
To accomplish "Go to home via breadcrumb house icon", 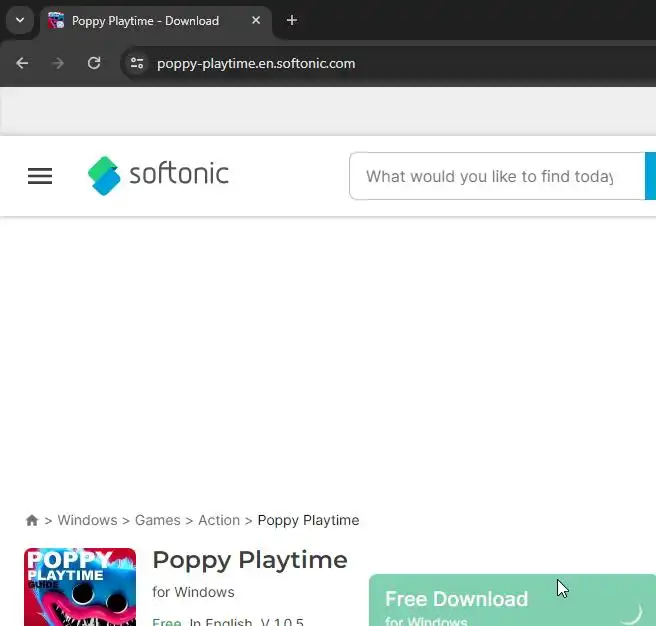I will click(x=32, y=520).
